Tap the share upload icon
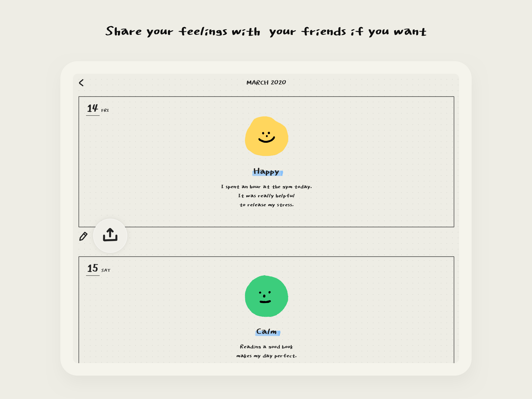532x399 pixels. pyautogui.click(x=110, y=235)
